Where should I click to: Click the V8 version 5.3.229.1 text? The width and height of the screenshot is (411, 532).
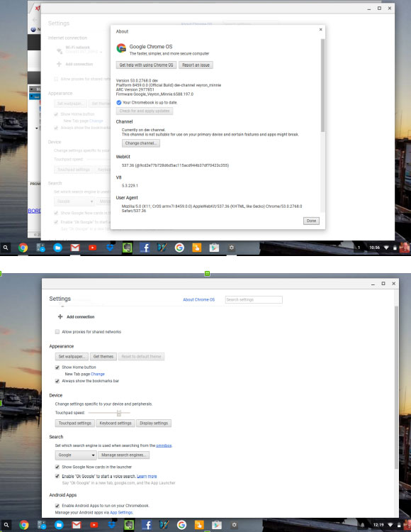[x=130, y=186]
